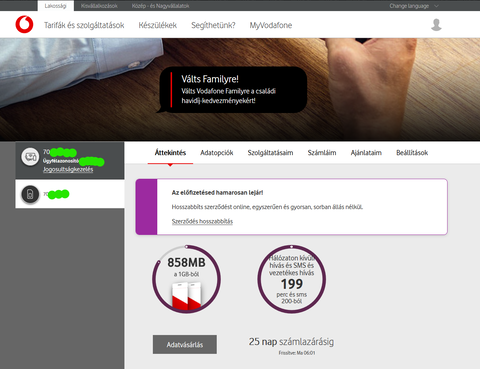Select the Számláim tab

(x=322, y=153)
